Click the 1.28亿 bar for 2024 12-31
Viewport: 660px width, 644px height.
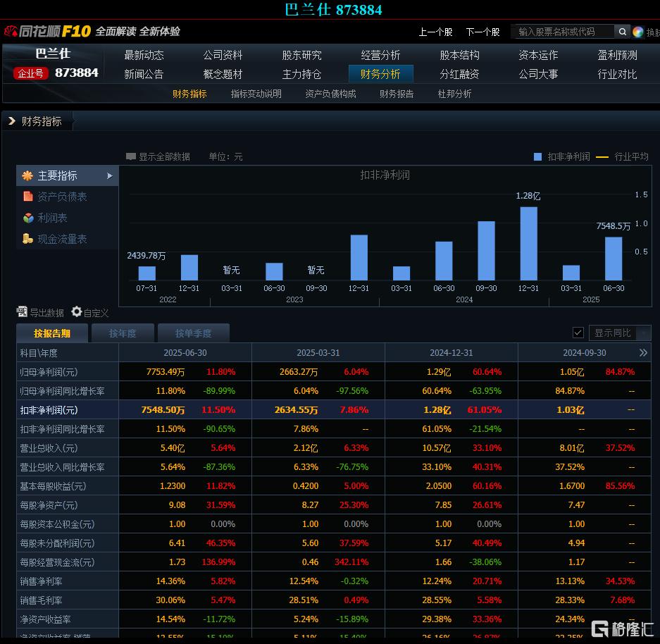click(x=529, y=243)
